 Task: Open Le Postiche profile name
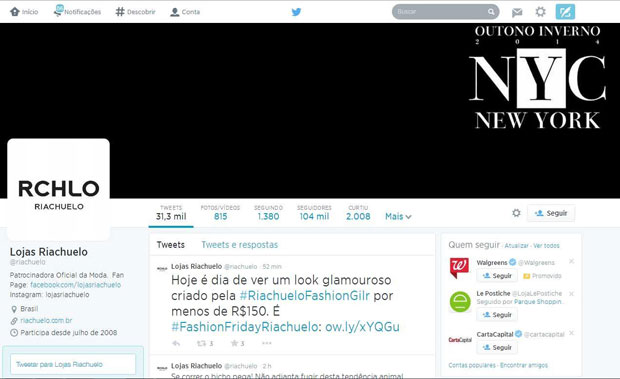[x=493, y=294]
